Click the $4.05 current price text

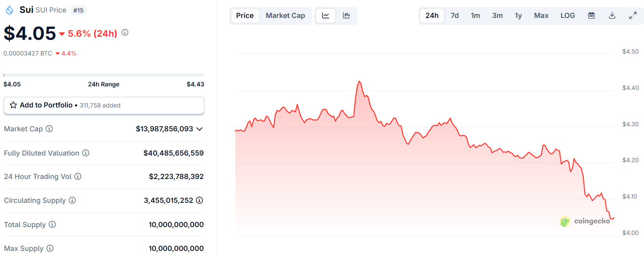point(30,33)
